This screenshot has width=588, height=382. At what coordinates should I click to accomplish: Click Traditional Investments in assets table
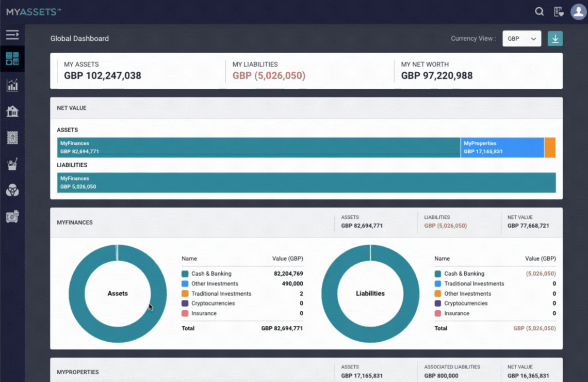pos(221,293)
